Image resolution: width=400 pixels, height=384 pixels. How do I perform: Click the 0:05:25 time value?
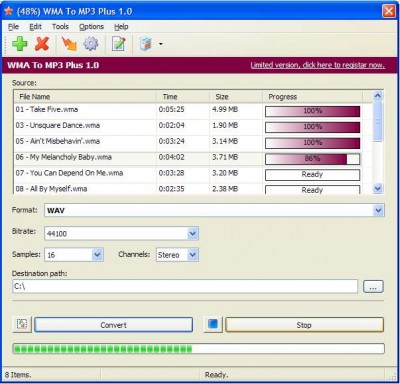click(x=171, y=109)
